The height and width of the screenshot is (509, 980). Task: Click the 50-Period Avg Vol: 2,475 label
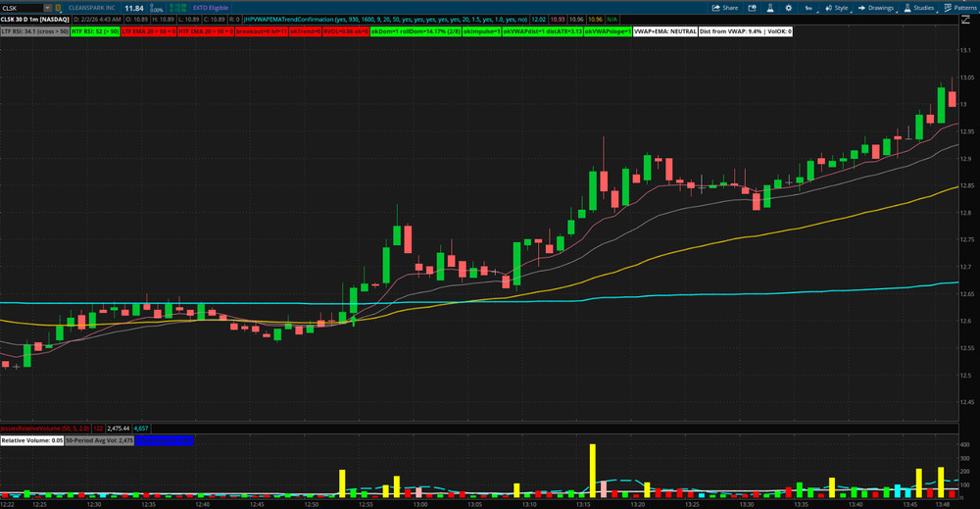tap(99, 441)
